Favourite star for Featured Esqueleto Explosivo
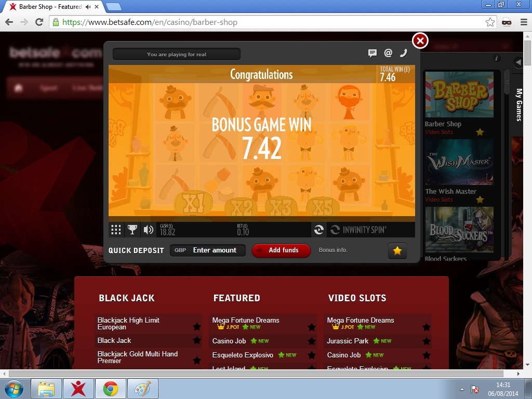Viewport: 532px width, 399px height. tap(312, 355)
